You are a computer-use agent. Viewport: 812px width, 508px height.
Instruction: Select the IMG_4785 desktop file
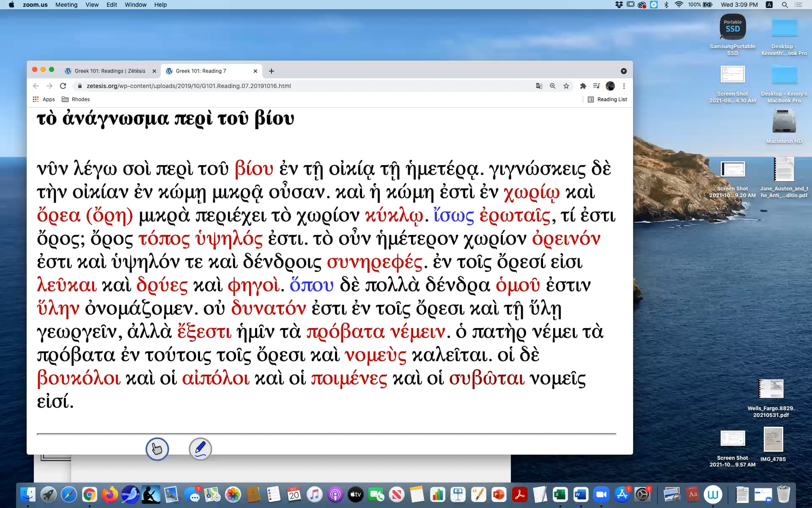coord(773,444)
